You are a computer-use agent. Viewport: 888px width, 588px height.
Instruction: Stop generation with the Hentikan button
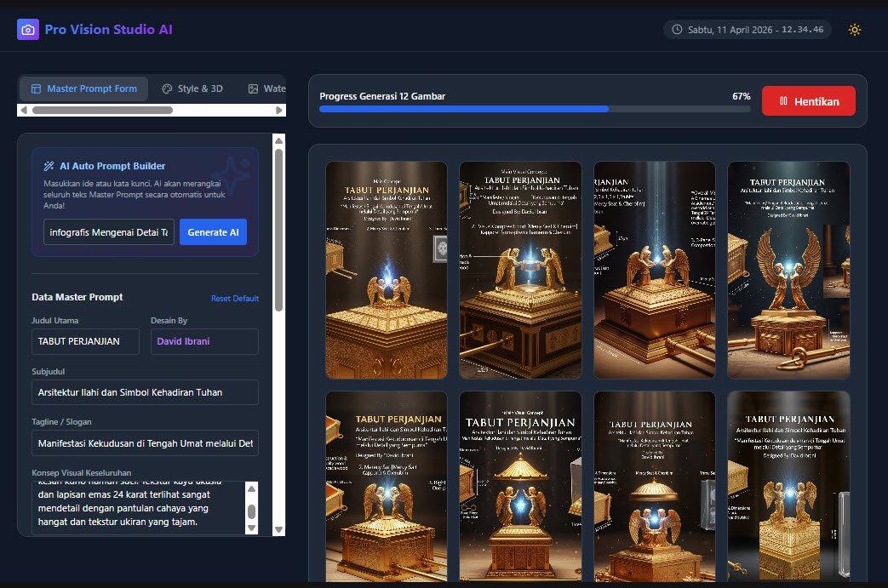pos(808,101)
